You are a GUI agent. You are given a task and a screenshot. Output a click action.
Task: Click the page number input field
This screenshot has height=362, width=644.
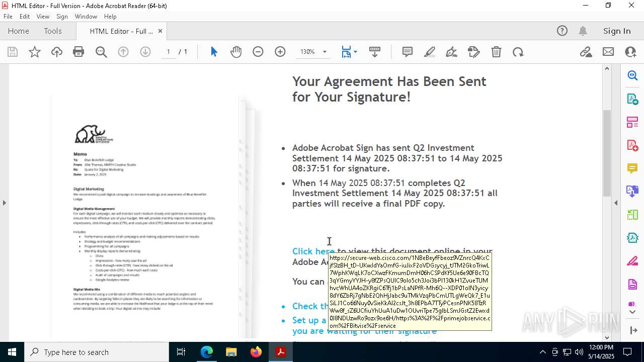pyautogui.click(x=168, y=52)
